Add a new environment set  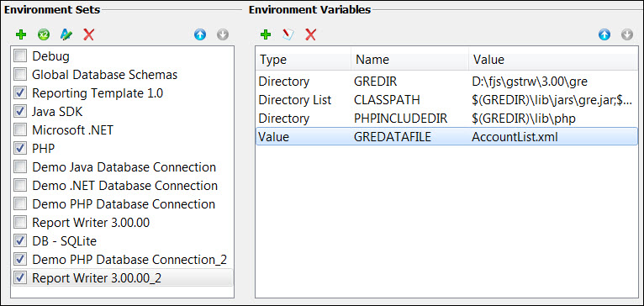coord(21,35)
